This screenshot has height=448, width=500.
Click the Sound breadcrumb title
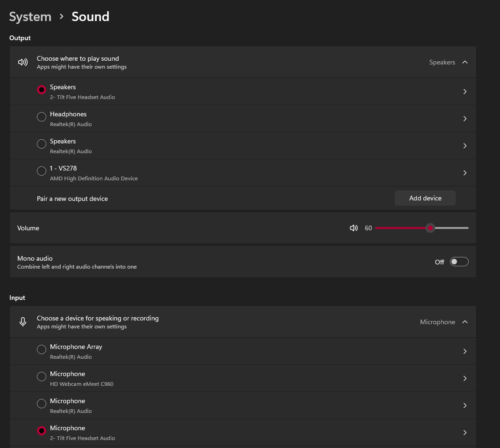(90, 16)
